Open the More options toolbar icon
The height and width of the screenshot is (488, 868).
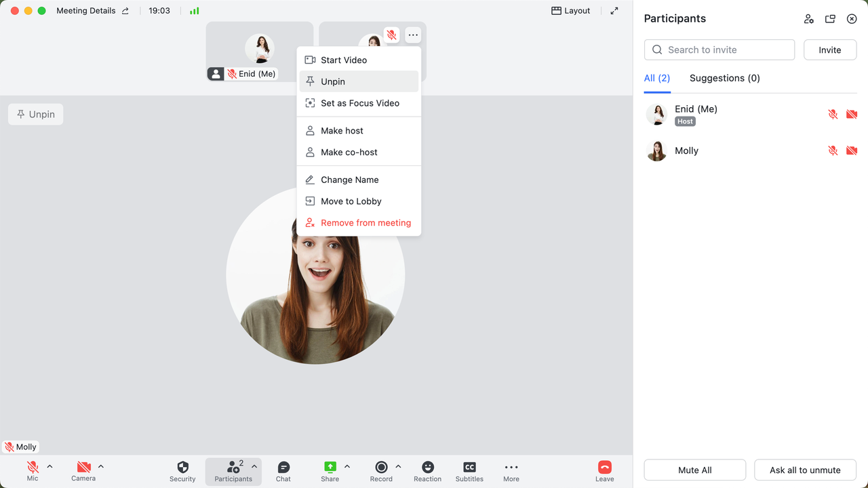coord(511,471)
